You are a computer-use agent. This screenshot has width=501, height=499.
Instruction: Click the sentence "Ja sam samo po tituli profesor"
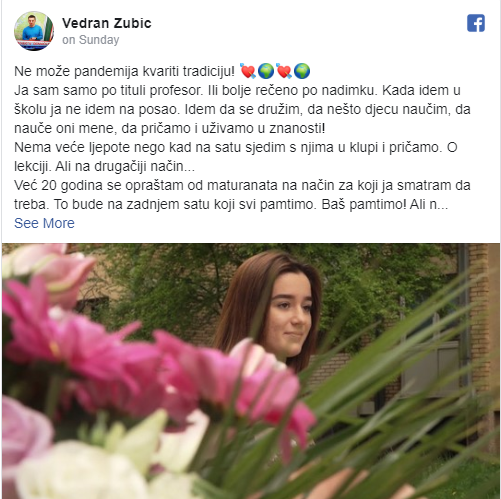point(109,90)
